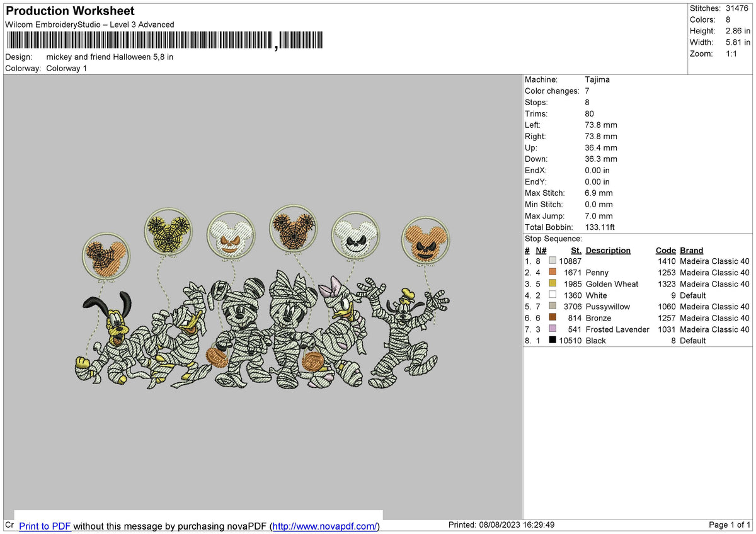Open the http://www.novapdf.com/ link
756x534 pixels.
pyautogui.click(x=325, y=526)
